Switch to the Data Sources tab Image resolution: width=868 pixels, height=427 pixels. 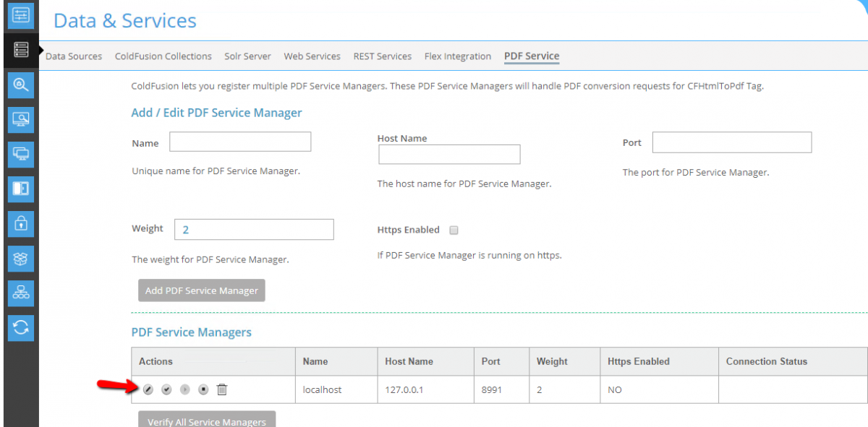[74, 56]
